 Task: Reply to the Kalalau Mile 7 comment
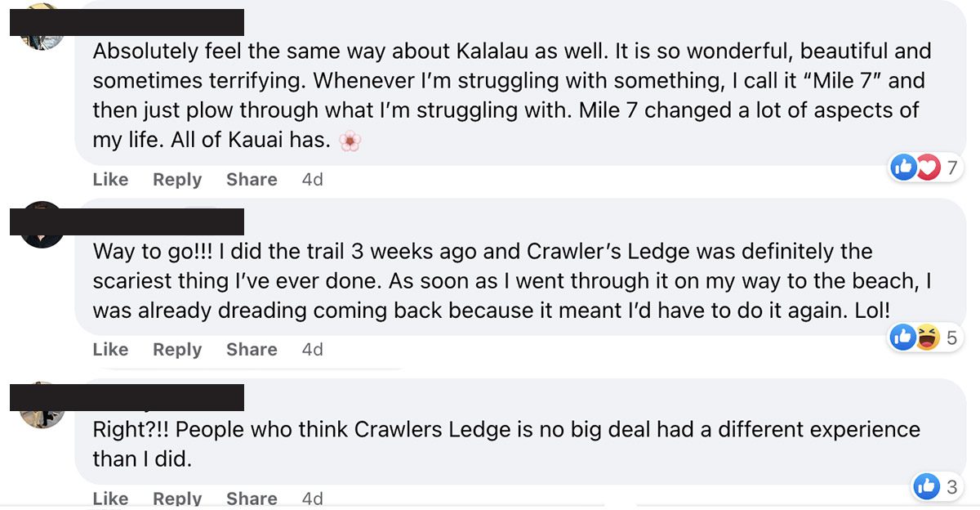pos(177,180)
